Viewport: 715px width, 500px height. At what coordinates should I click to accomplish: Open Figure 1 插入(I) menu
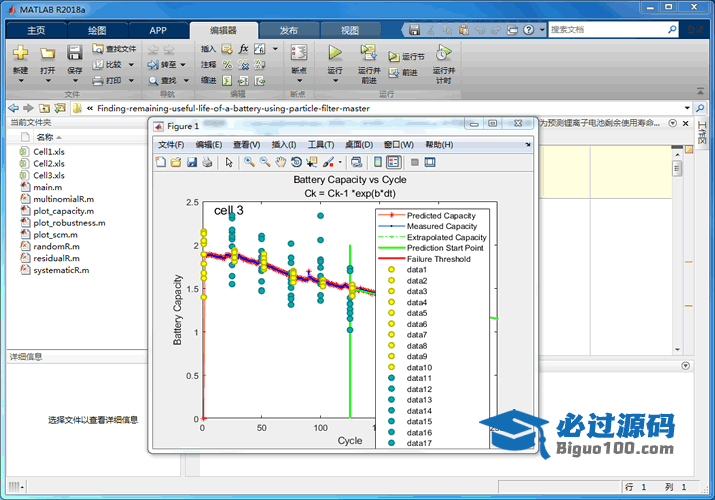click(284, 144)
